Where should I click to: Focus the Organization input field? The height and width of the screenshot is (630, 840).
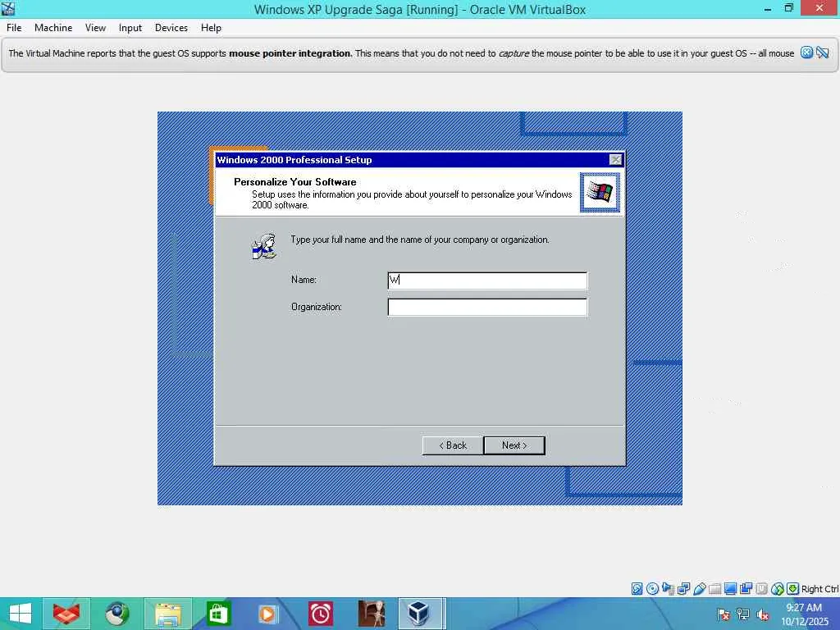click(x=487, y=308)
